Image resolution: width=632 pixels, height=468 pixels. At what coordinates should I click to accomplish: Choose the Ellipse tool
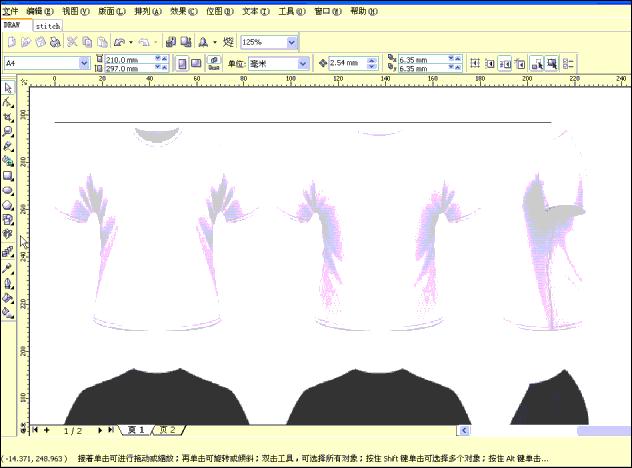pyautogui.click(x=8, y=190)
